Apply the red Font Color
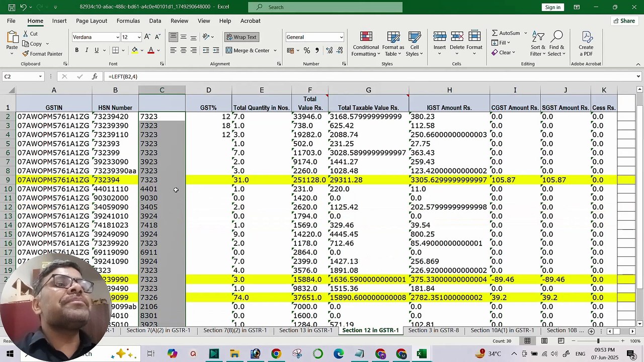 150,50
